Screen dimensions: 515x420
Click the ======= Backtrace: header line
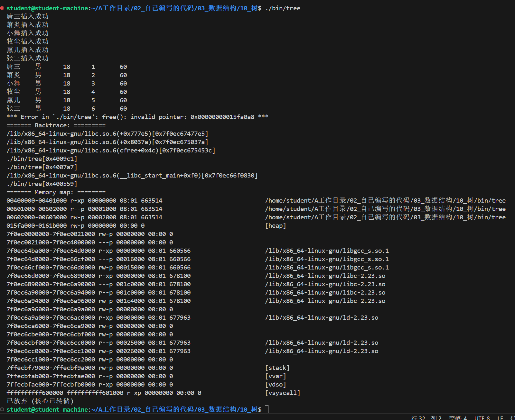[x=56, y=125]
